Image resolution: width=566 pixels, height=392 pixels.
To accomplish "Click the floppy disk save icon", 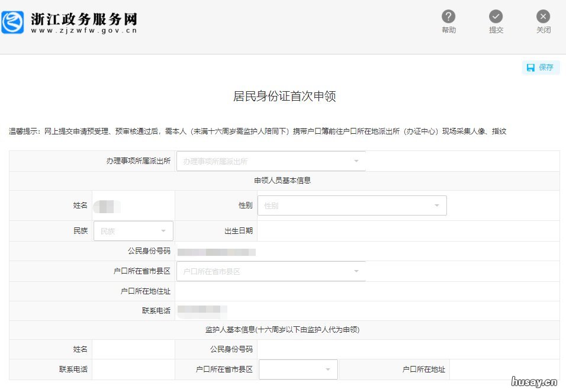I will tap(532, 67).
